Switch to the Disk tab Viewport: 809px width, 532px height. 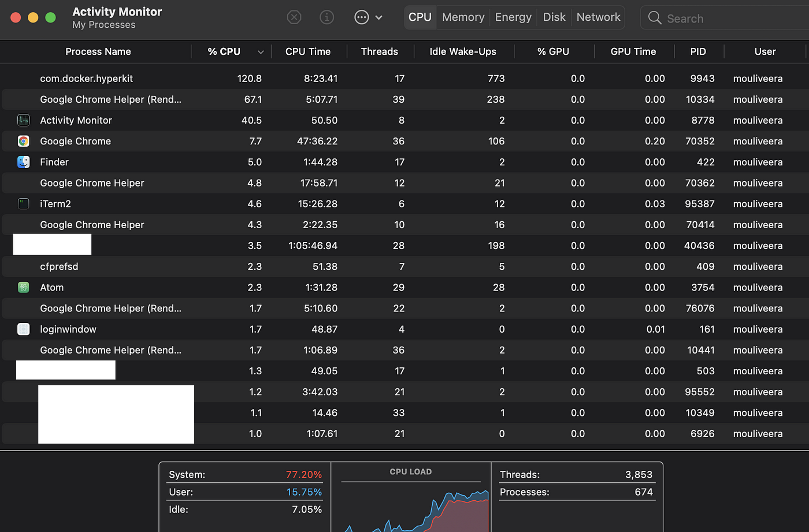(554, 17)
